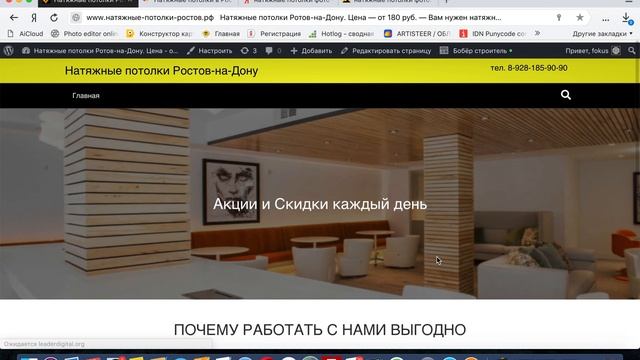Open the Конструктор карт bookmark

pos(159,33)
